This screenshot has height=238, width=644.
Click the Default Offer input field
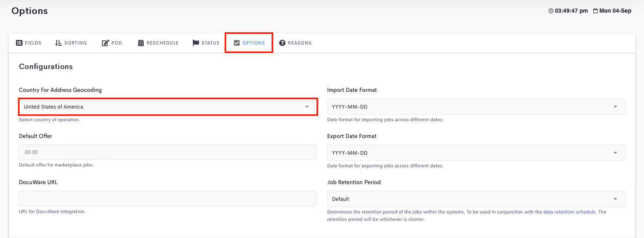click(168, 152)
